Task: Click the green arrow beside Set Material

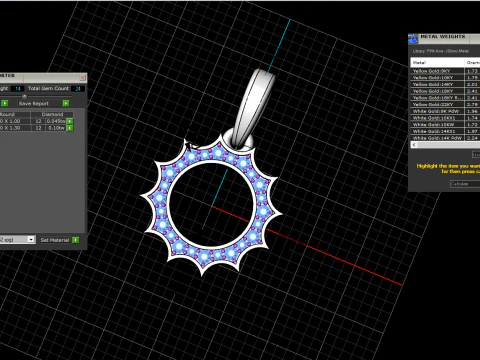Action: (76, 240)
